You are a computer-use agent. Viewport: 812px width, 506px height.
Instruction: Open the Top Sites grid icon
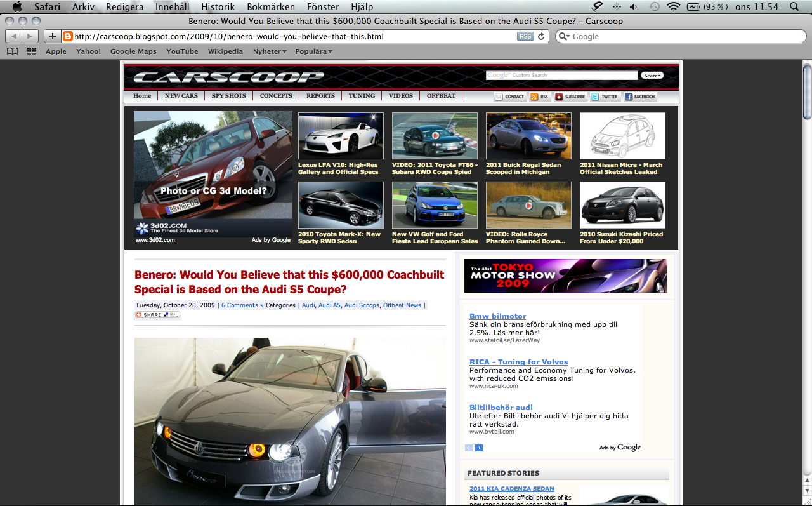pyautogui.click(x=31, y=51)
